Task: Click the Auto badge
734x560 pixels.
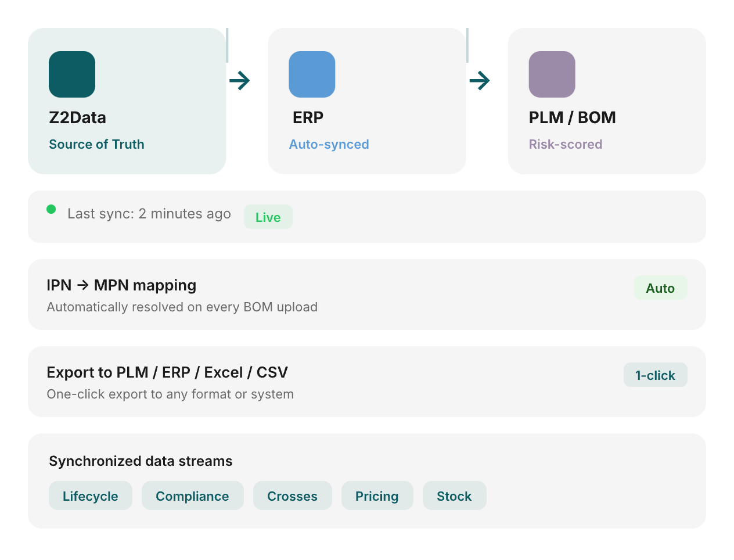Action: [x=660, y=288]
